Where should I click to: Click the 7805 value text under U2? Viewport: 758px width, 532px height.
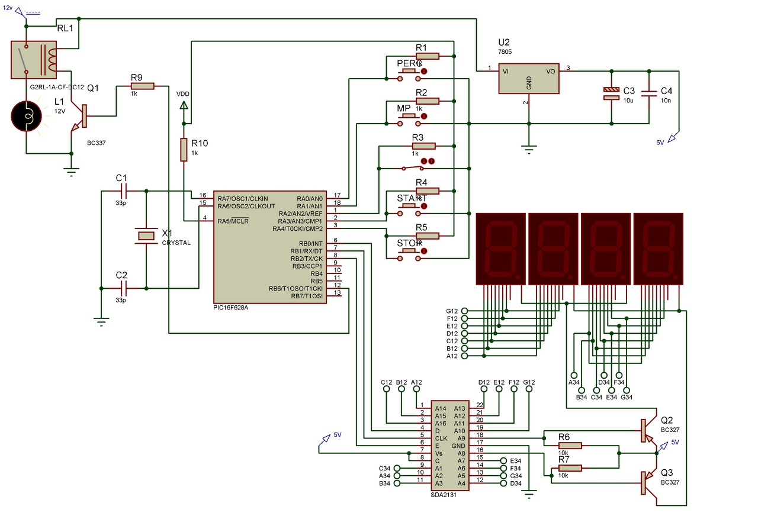(x=505, y=51)
